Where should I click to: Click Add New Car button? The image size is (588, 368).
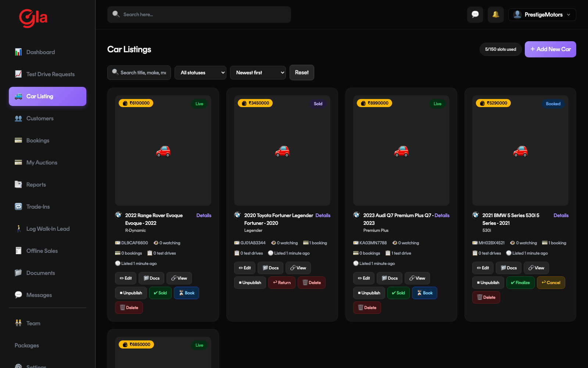click(550, 49)
